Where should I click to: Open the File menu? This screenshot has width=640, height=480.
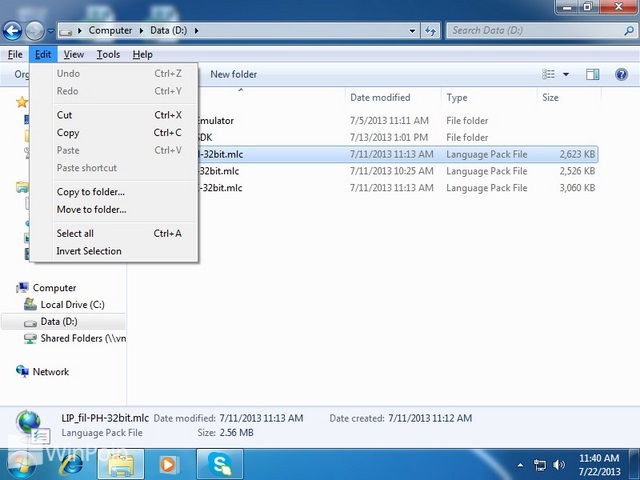[15, 54]
